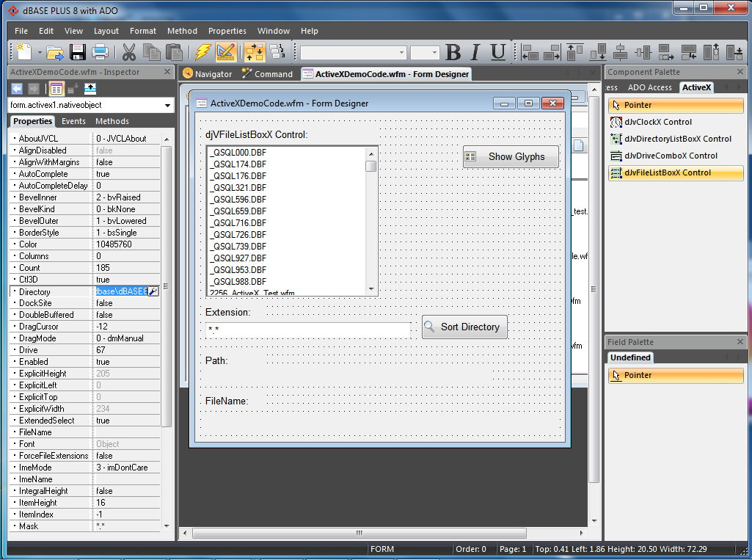Select Pointer in Field Palette

pyautogui.click(x=676, y=375)
